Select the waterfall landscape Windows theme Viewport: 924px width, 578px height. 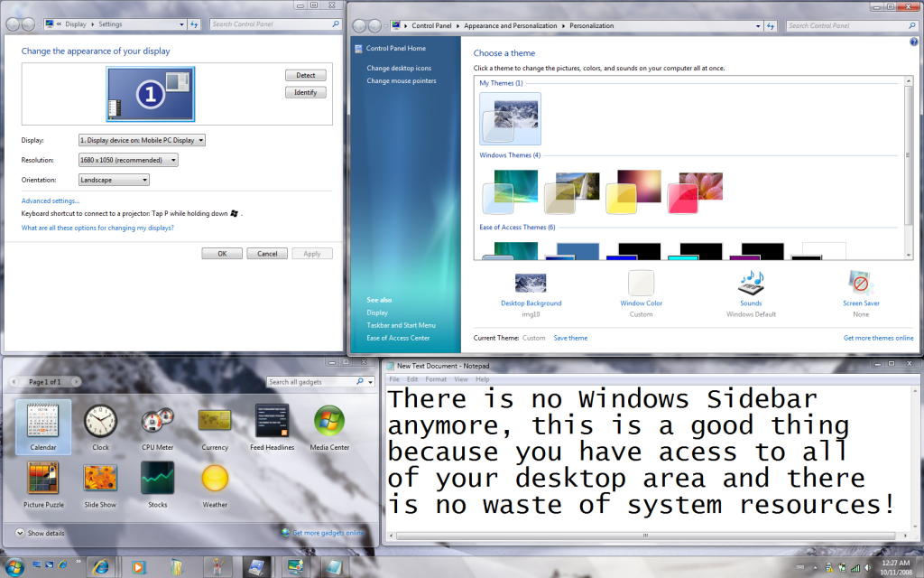[x=571, y=191]
